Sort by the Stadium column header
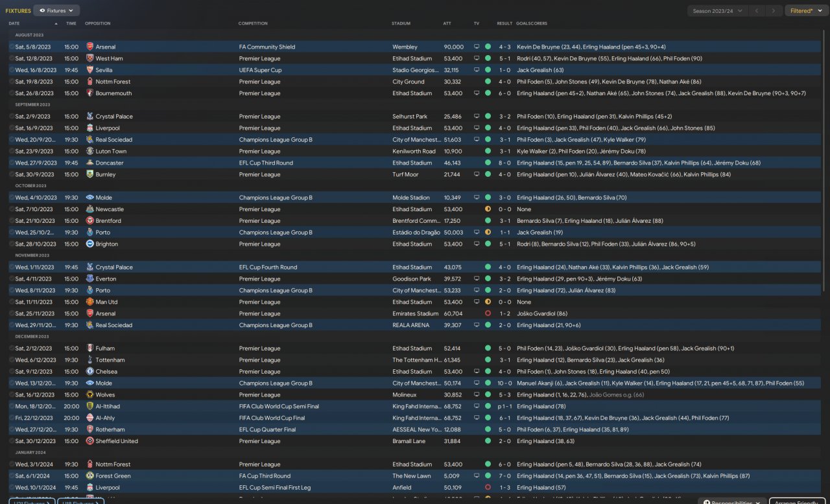The height and width of the screenshot is (504, 830). pos(401,23)
